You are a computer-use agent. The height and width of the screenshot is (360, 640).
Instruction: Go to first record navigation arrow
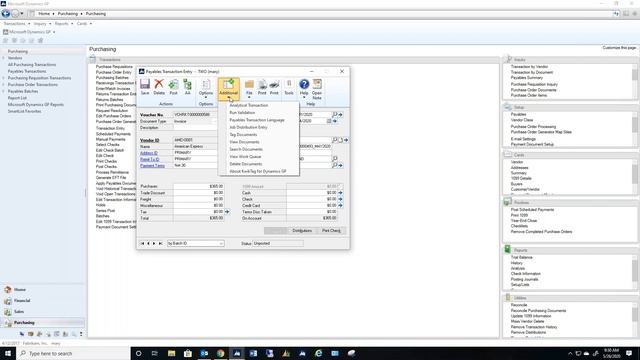point(142,243)
